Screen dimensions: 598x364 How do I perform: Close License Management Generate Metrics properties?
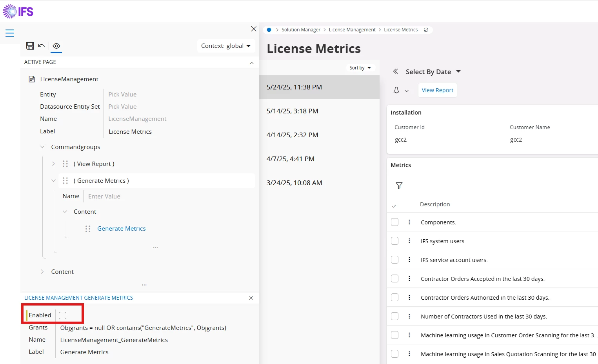point(251,298)
